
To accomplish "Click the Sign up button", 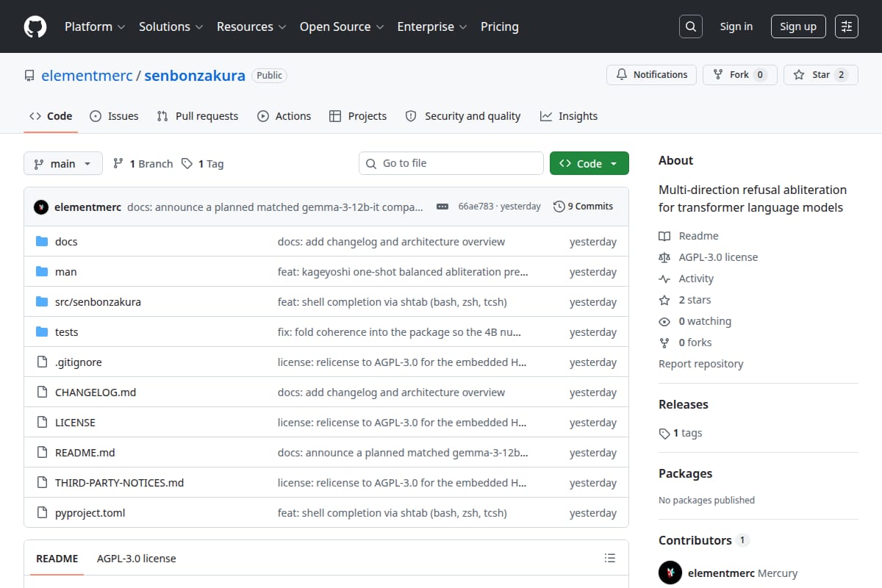I will 798,26.
